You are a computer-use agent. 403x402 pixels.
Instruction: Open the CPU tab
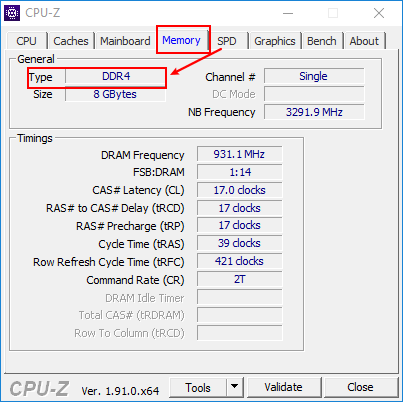(x=26, y=41)
